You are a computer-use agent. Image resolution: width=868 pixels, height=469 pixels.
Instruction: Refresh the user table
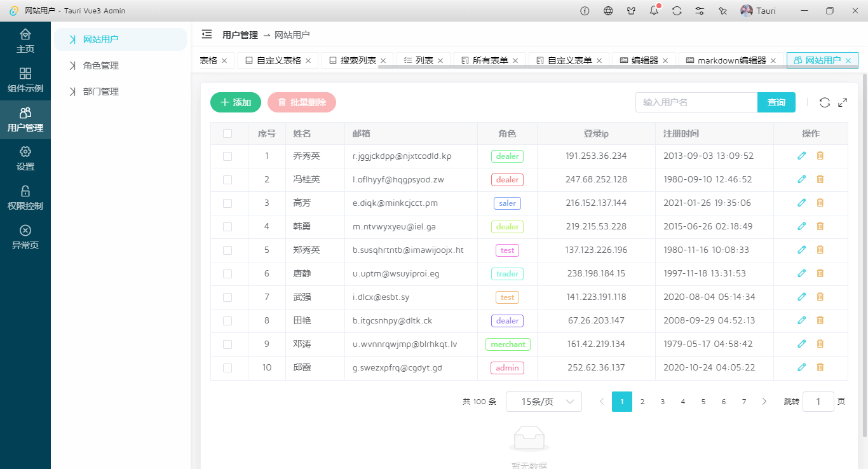tap(825, 102)
